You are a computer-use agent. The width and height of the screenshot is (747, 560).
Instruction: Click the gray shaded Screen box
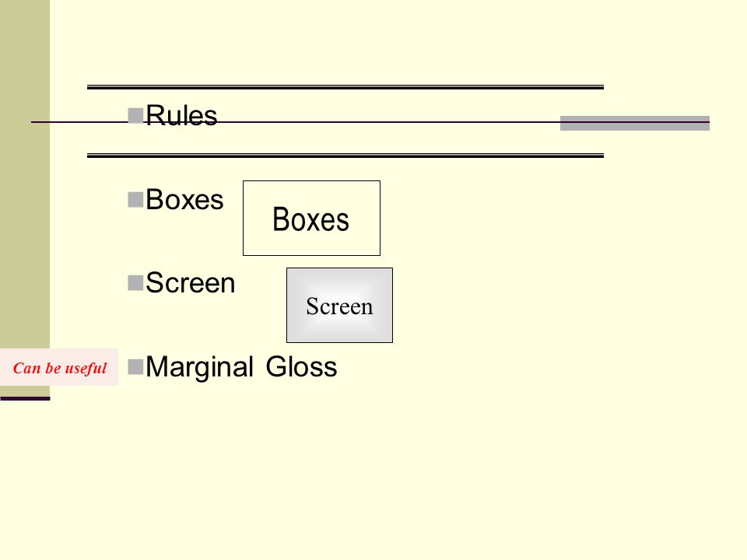(x=340, y=305)
